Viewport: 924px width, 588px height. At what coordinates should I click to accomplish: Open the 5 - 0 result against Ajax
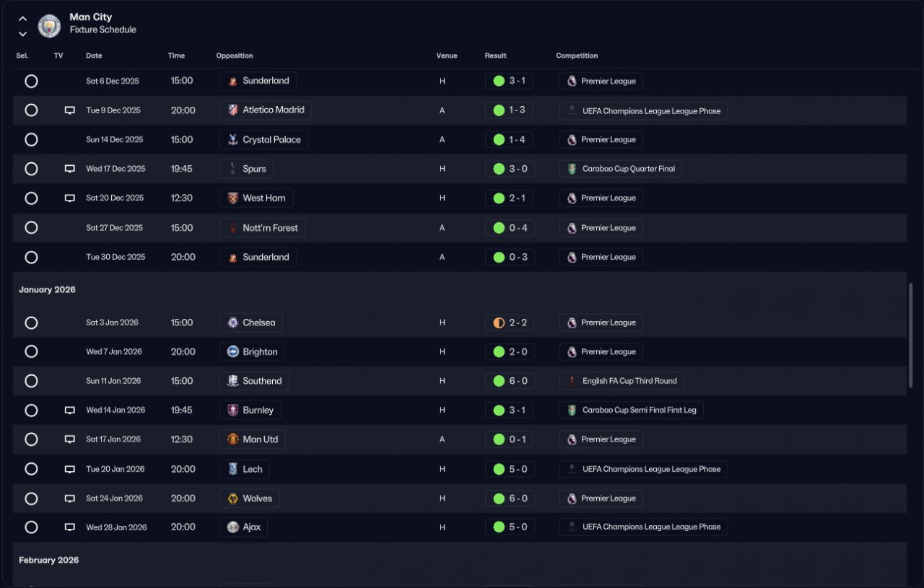510,527
